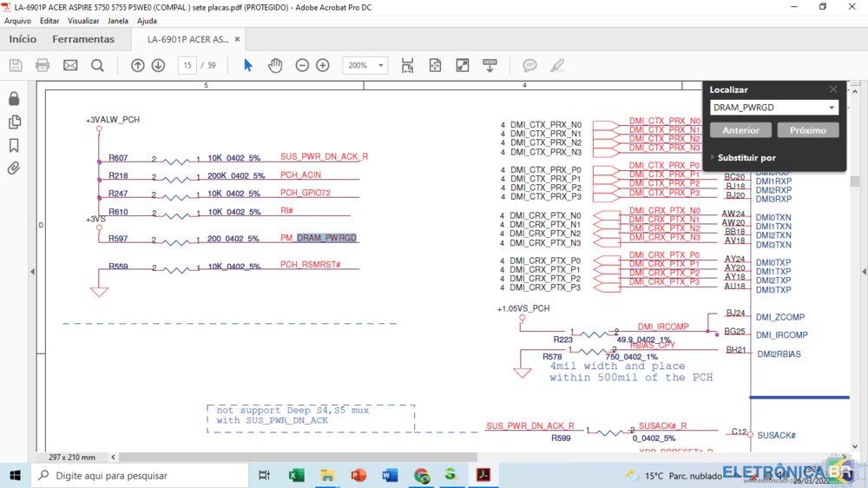The width and height of the screenshot is (868, 488).
Task: Switch to the Ferramentas tab
Action: click(x=83, y=39)
